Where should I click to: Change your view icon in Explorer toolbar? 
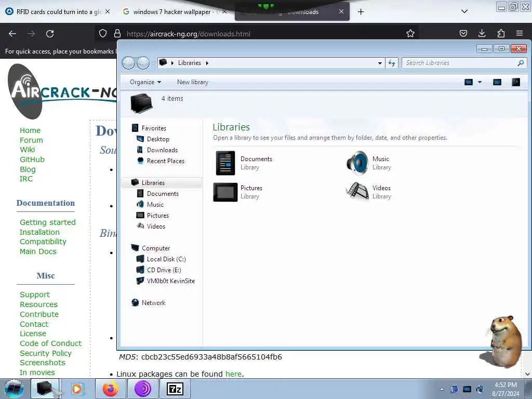469,82
